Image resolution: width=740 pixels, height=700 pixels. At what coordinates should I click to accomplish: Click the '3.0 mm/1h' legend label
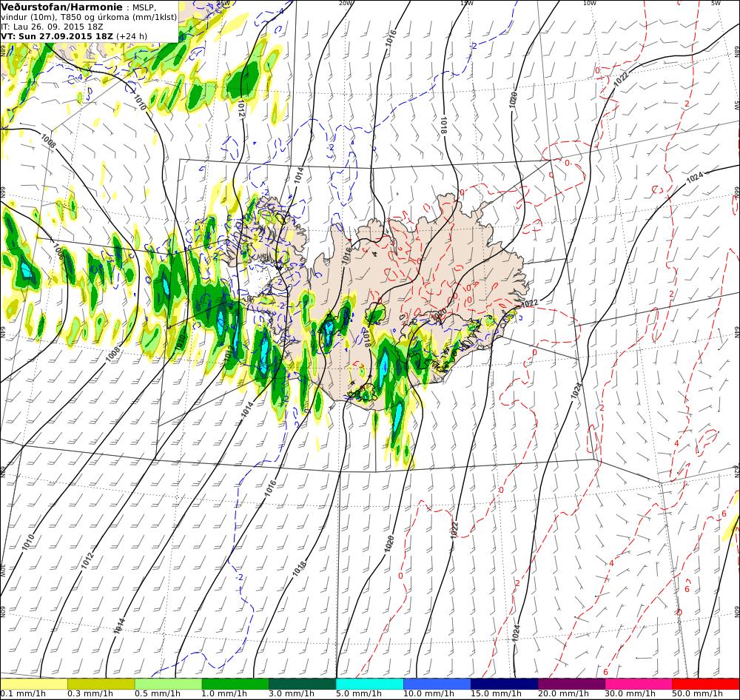tap(292, 694)
